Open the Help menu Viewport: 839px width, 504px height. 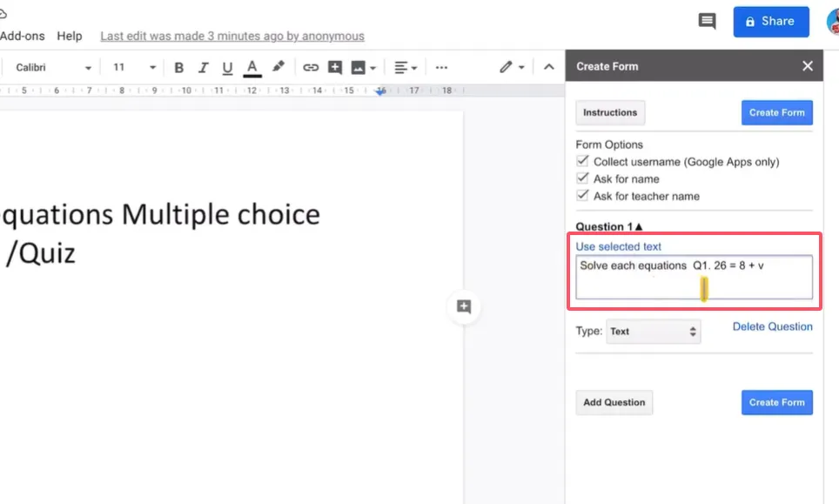[70, 36]
